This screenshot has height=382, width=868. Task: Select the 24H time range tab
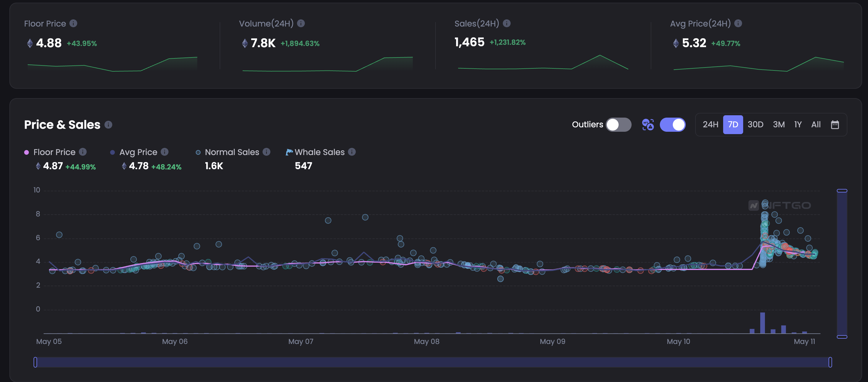point(710,124)
